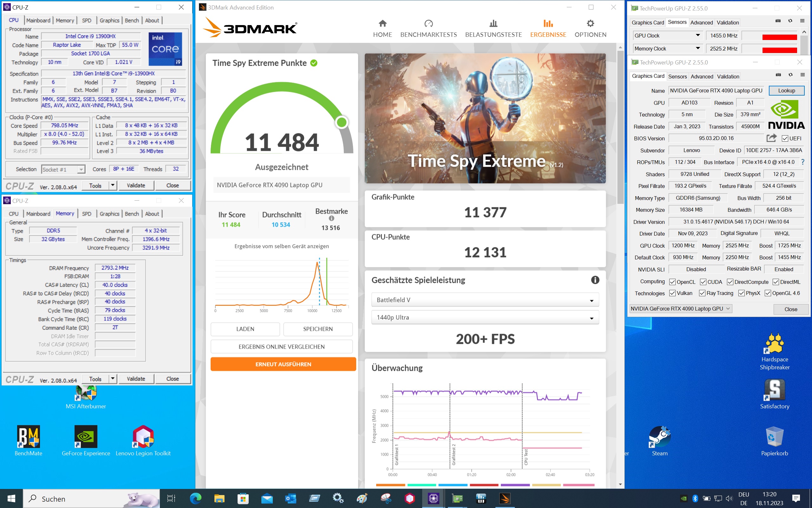The height and width of the screenshot is (508, 812).
Task: Switch to Bench tab in top CPU-Z
Action: [x=132, y=21]
